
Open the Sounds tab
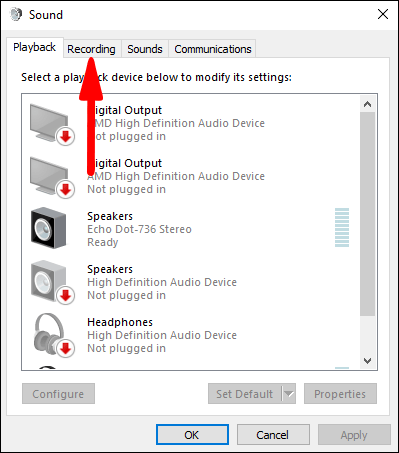[x=145, y=49]
